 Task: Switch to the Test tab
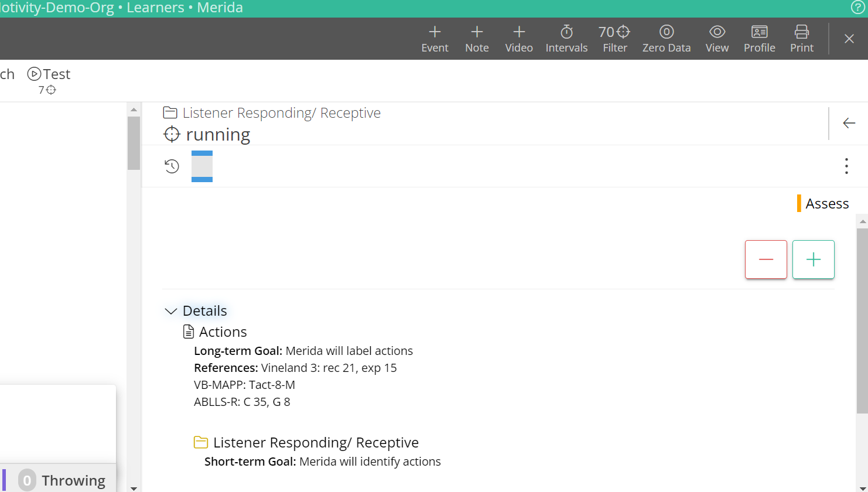[49, 74]
